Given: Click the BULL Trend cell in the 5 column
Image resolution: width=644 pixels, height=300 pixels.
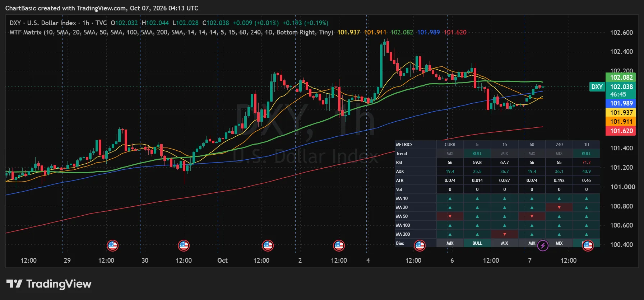Looking at the screenshot, I should click(x=477, y=154).
